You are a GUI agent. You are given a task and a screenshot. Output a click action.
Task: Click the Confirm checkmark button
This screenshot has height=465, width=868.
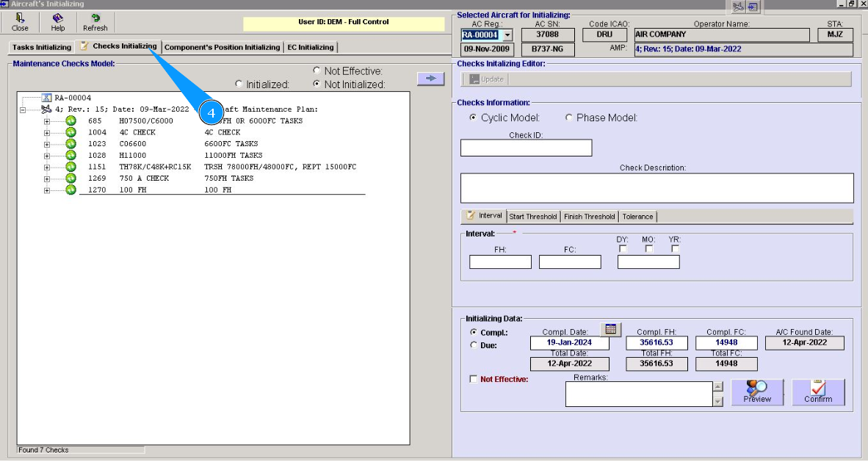coord(818,392)
